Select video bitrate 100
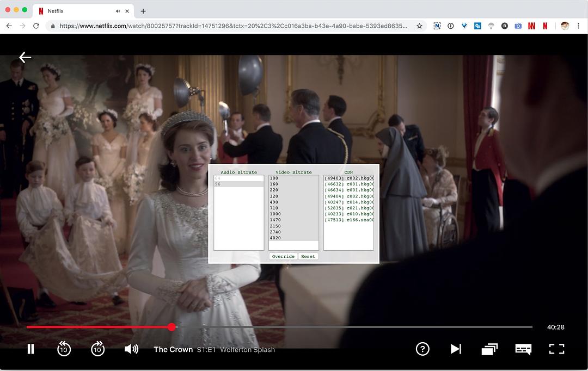The height and width of the screenshot is (371, 588). click(x=293, y=178)
